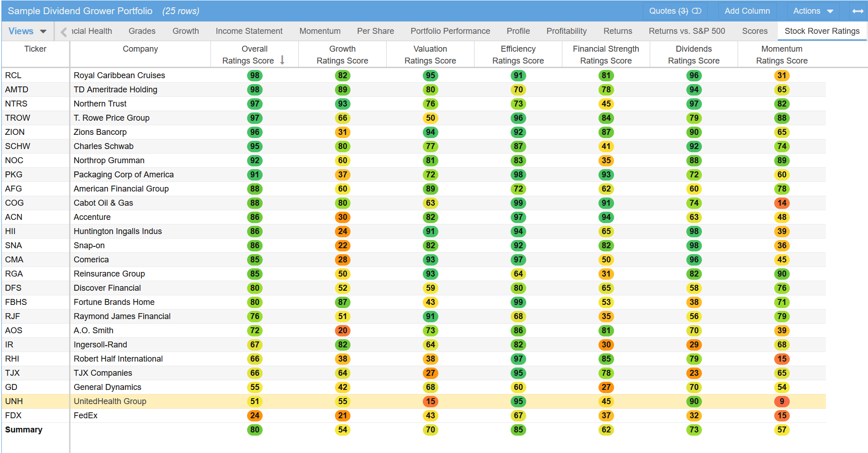Click American Financial Group company name
The height and width of the screenshot is (453, 868).
(x=121, y=189)
